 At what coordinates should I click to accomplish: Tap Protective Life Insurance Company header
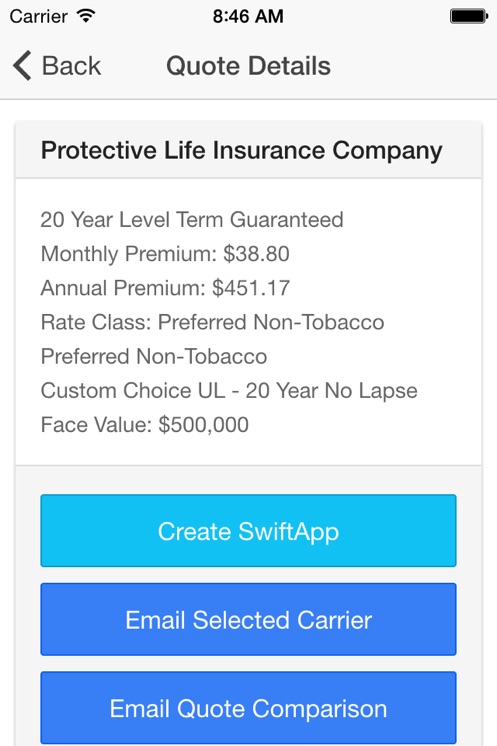242,151
